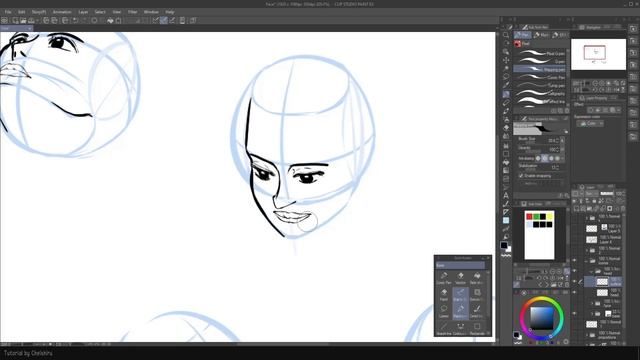This screenshot has height=360, width=640.
Task: Expand the top 100% Normal folder
Action: 587,218
